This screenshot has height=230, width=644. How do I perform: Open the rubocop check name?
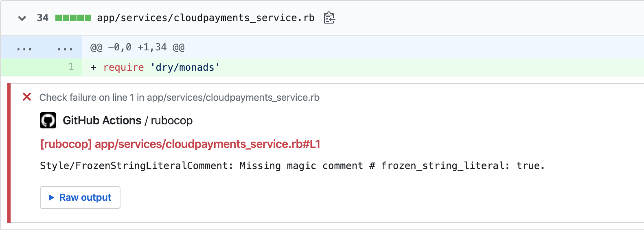pyautogui.click(x=172, y=121)
